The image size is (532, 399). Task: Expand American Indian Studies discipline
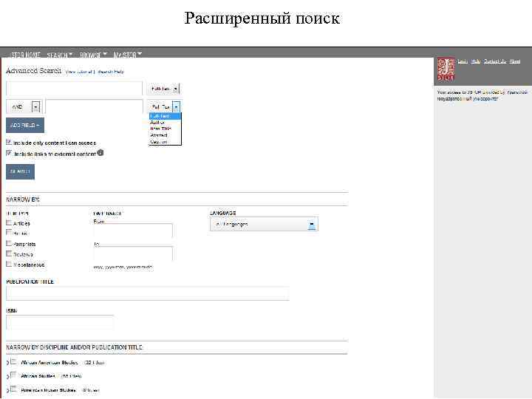[x=7, y=390]
